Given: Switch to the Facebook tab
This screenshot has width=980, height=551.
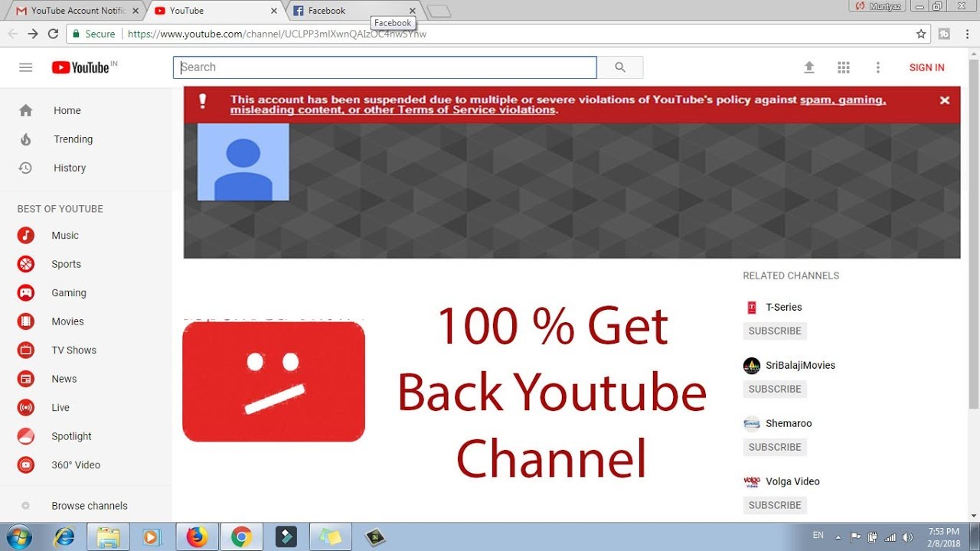Looking at the screenshot, I should tap(352, 11).
